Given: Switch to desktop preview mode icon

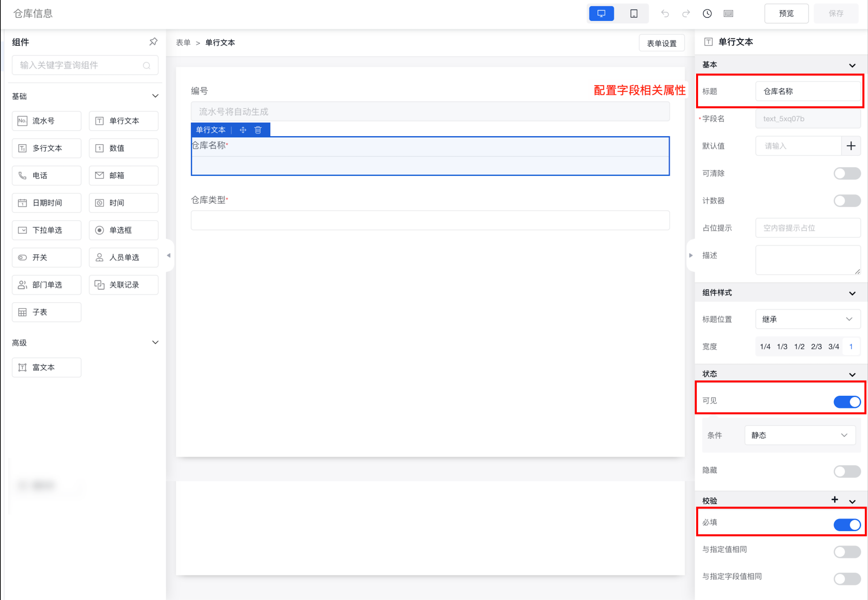Looking at the screenshot, I should click(x=601, y=13).
